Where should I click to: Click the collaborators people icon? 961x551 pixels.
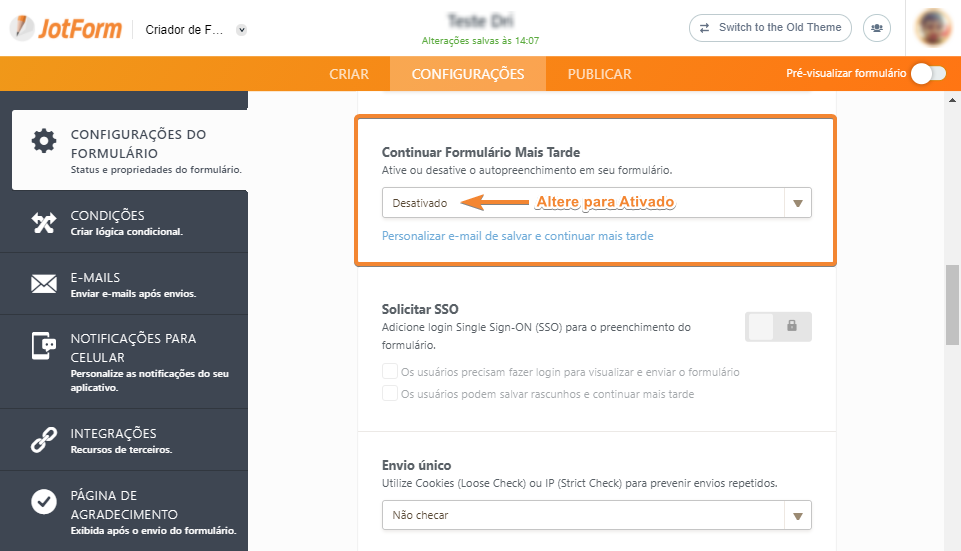[x=877, y=28]
